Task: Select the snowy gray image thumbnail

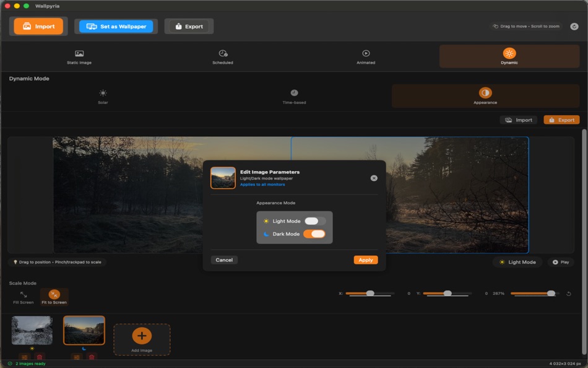Action: pyautogui.click(x=32, y=330)
